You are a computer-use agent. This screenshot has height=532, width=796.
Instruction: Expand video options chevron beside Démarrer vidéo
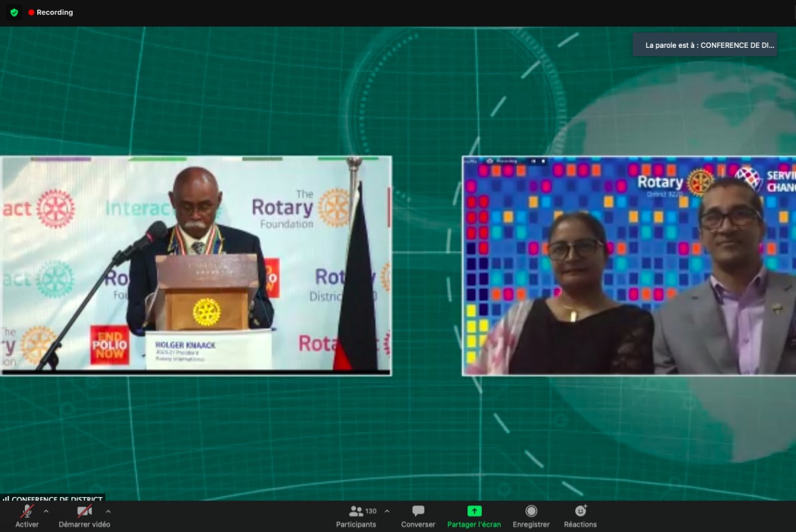tap(108, 511)
